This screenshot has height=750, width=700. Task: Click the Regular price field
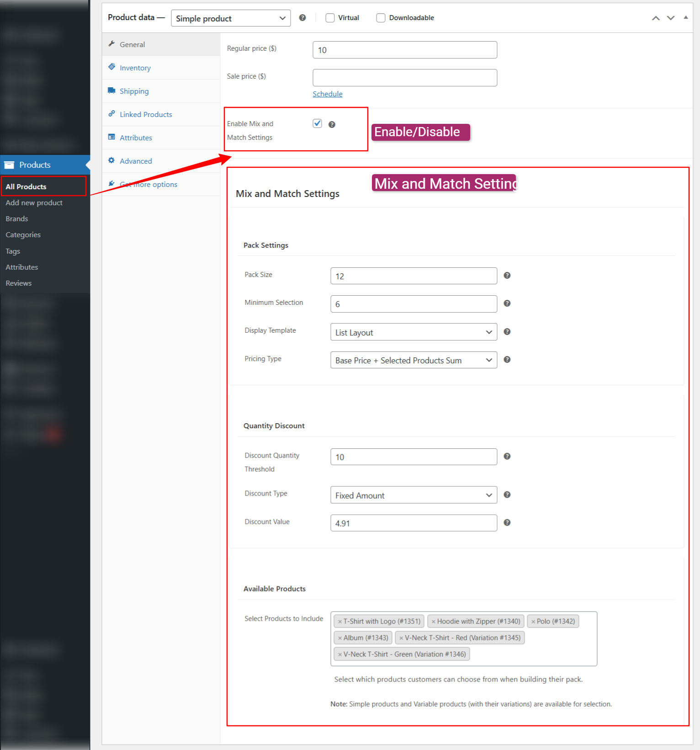pyautogui.click(x=405, y=50)
